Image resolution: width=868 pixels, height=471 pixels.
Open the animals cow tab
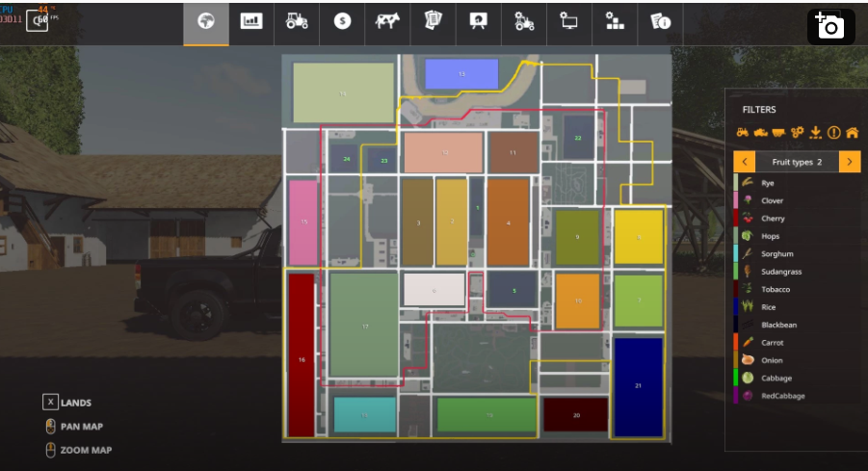[x=387, y=21]
